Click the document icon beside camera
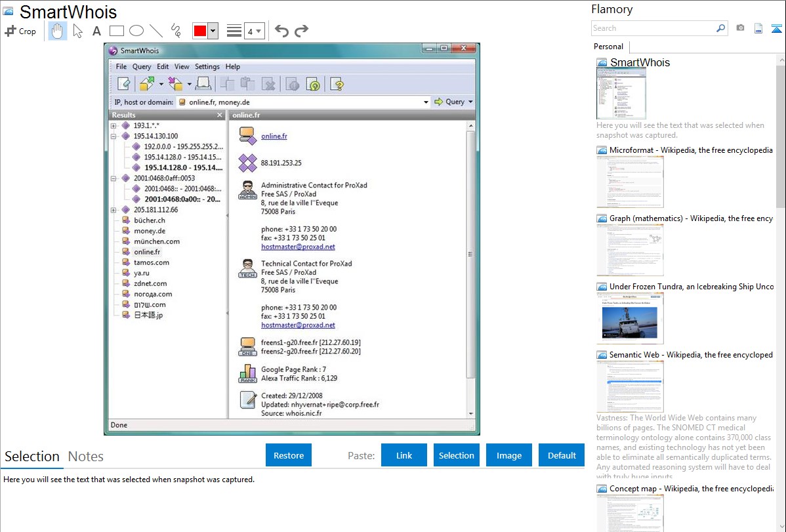Screen dimensions: 786x532 click(758, 28)
